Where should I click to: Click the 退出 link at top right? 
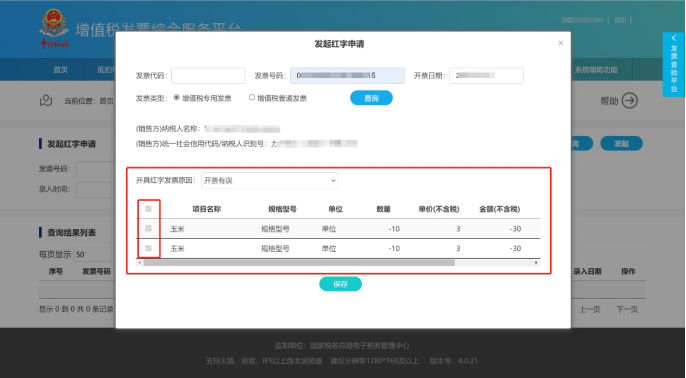tap(620, 20)
